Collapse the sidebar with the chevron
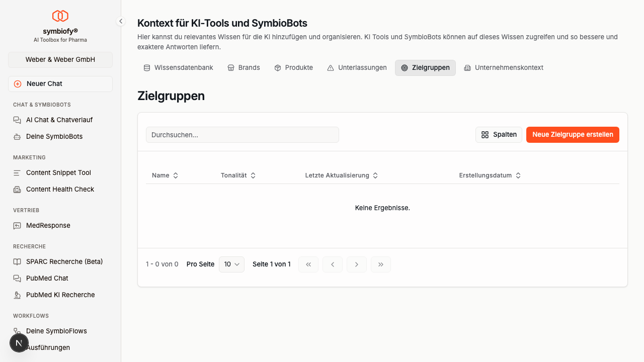The height and width of the screenshot is (362, 644). (x=121, y=21)
